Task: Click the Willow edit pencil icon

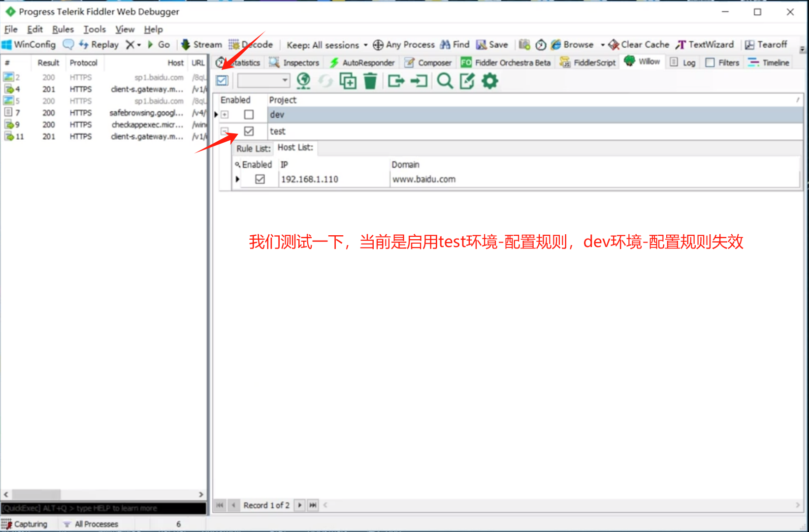Action: (x=467, y=81)
